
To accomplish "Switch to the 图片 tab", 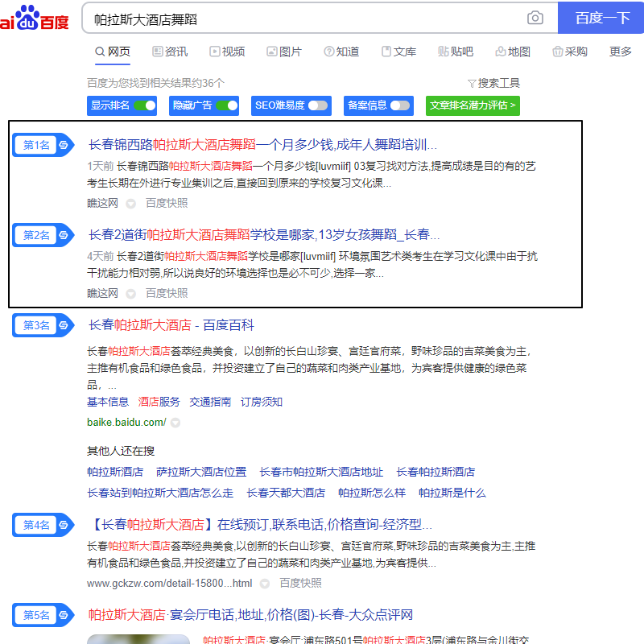I will 284,52.
